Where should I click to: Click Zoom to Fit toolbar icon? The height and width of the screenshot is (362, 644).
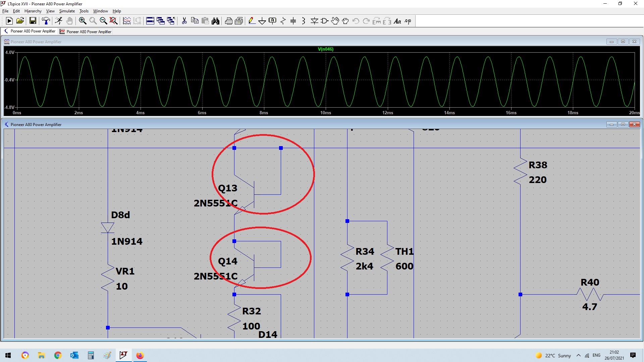114,21
